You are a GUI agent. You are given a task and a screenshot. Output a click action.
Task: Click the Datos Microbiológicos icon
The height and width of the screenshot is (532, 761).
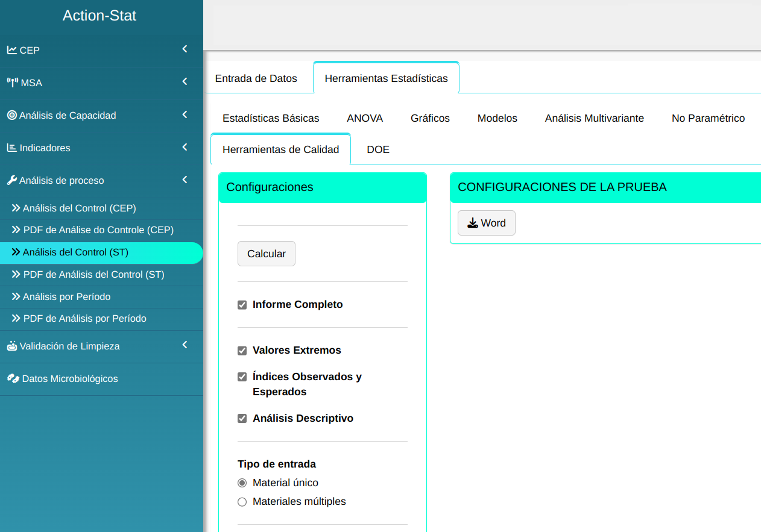pyautogui.click(x=13, y=378)
